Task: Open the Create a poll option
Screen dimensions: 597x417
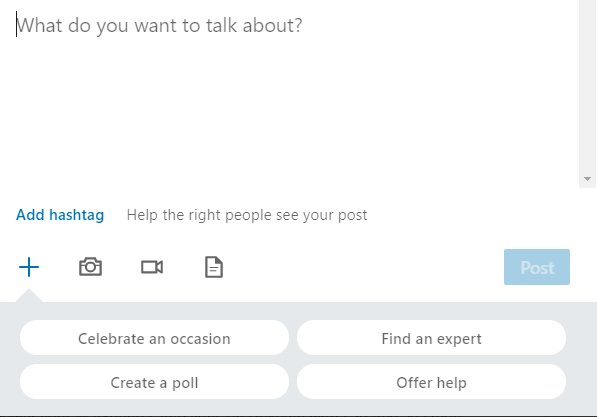Action: coord(154,382)
